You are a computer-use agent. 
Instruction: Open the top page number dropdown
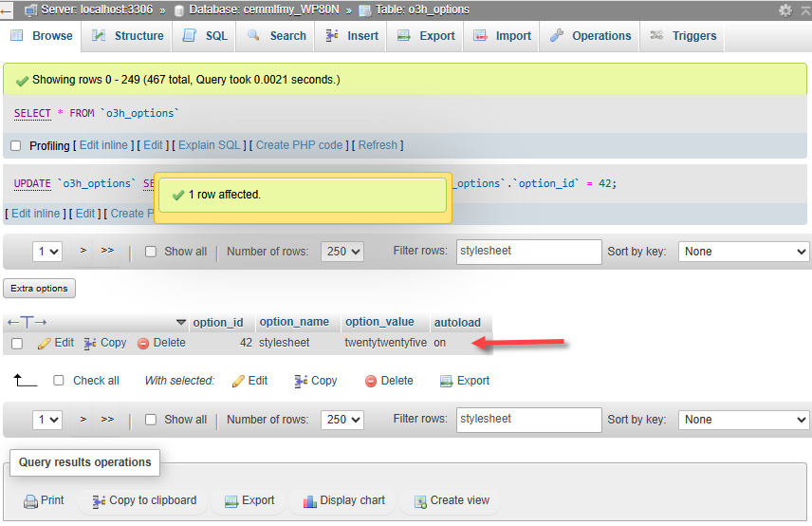pyautogui.click(x=47, y=252)
